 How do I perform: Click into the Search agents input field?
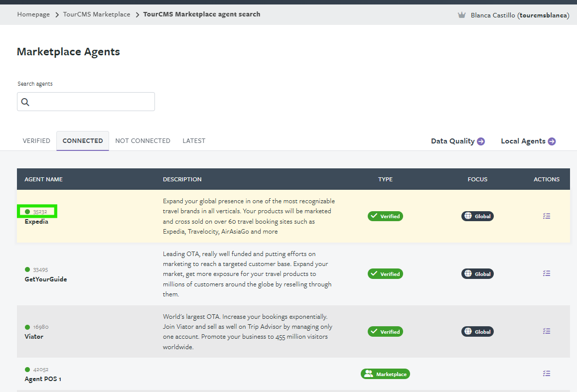click(86, 102)
